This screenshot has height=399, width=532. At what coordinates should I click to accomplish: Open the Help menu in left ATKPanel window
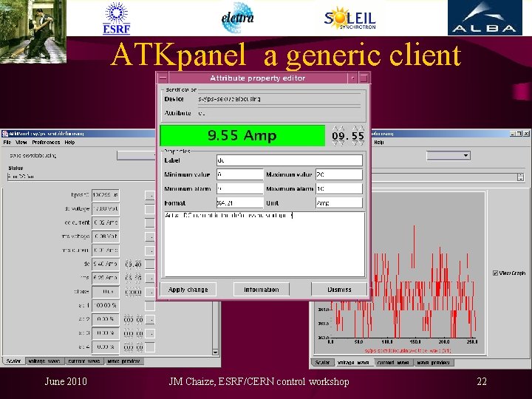click(69, 142)
